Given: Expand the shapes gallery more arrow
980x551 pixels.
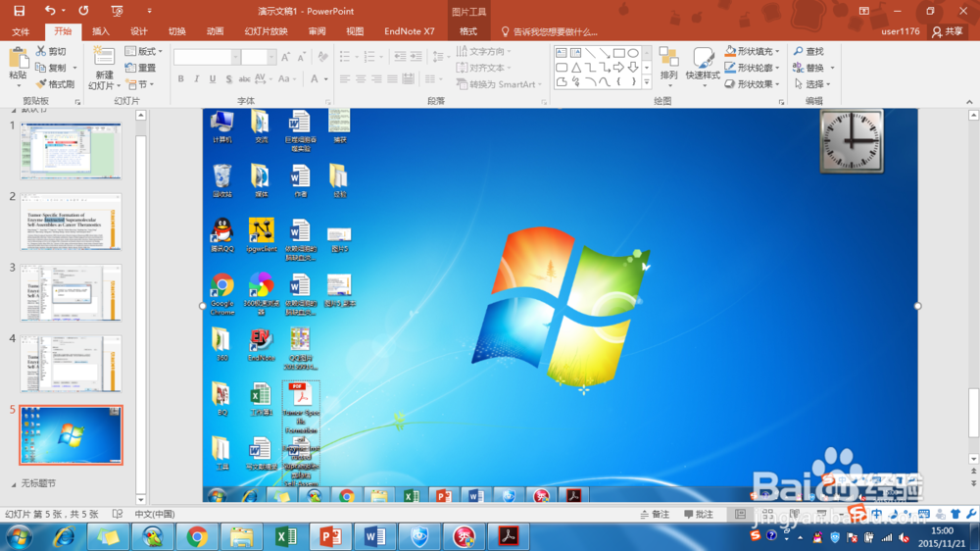Looking at the screenshot, I should point(646,82).
